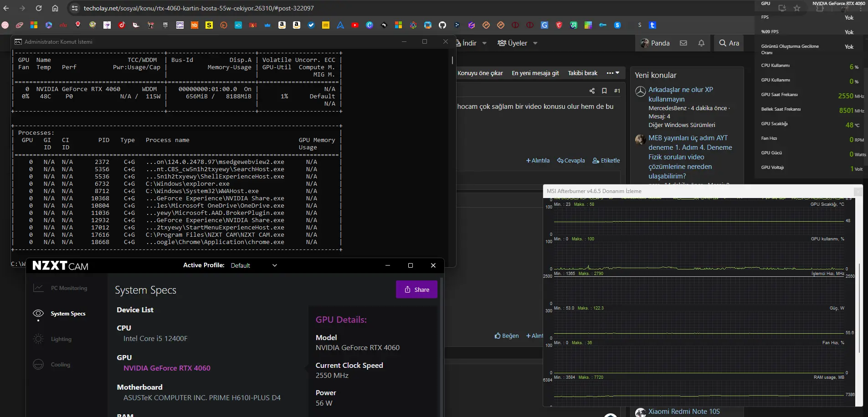Screen dimensions: 868x417
Task: Select NVIDIA GeForce RTX 4060 in Device List
Action: (167, 368)
